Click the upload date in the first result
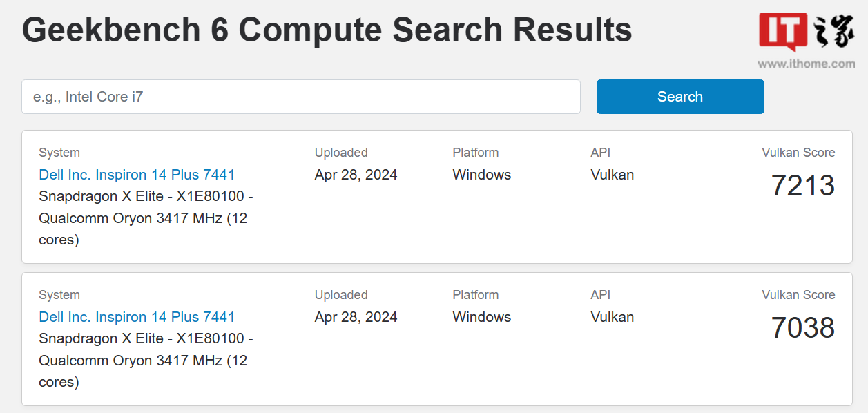Image resolution: width=868 pixels, height=413 pixels. 356,175
